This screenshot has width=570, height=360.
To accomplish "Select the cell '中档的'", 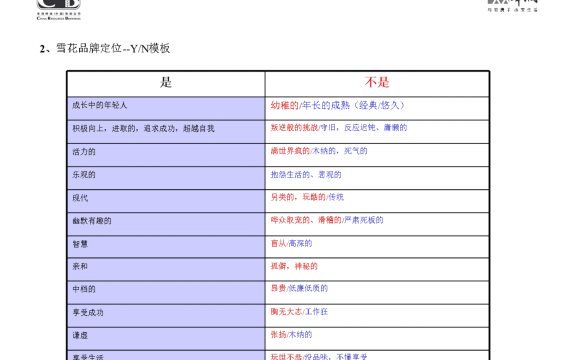I will 166,292.
